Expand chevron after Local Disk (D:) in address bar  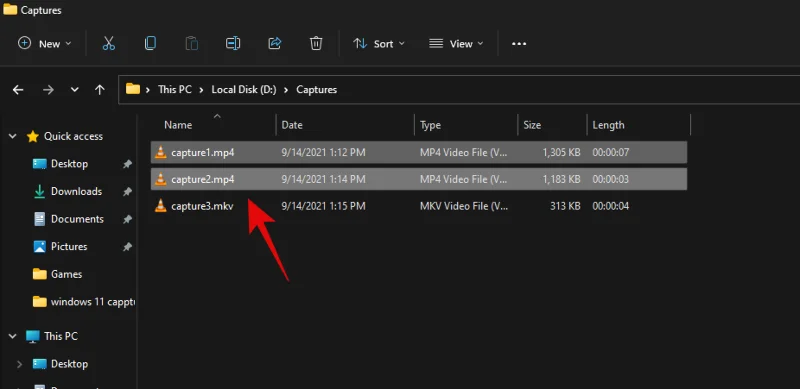pos(286,90)
